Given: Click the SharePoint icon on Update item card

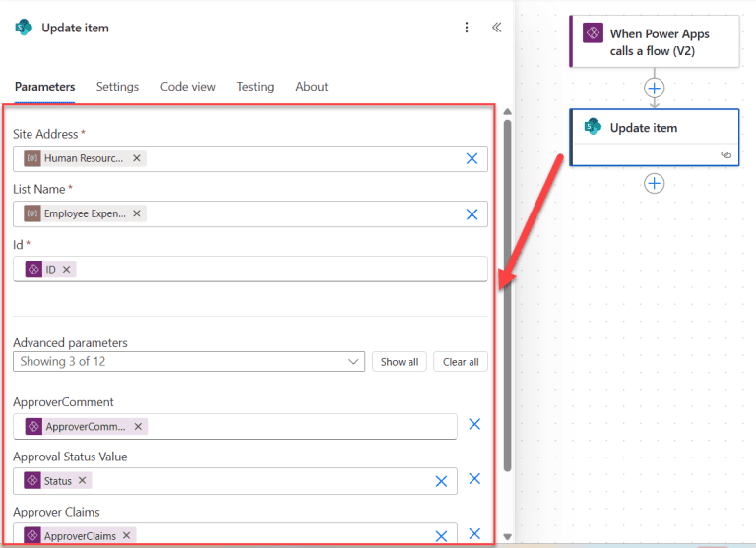Looking at the screenshot, I should (x=593, y=126).
